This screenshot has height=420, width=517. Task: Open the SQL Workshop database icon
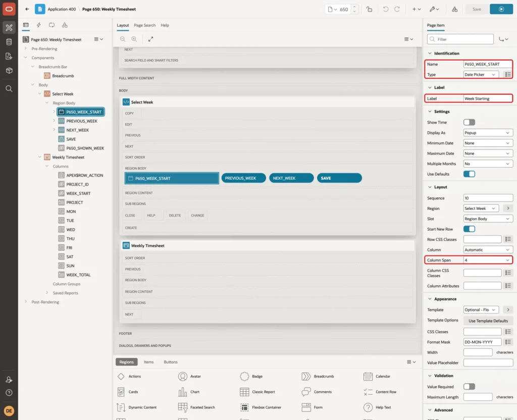9,42
